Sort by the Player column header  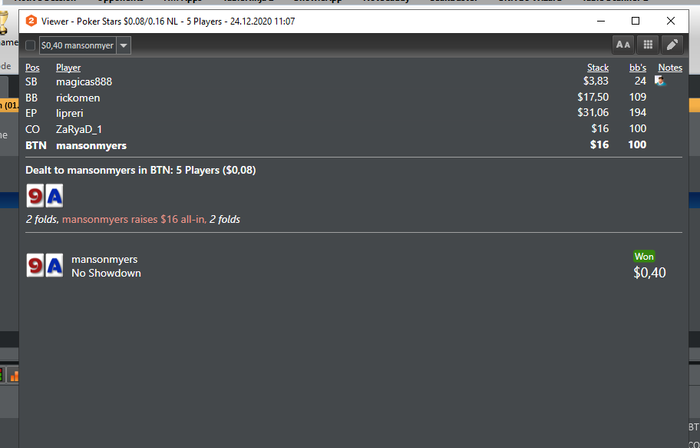pos(68,68)
